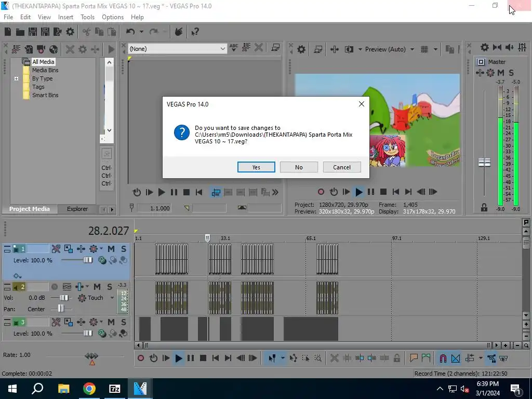Click the Interactive tutorials icon
The width and height of the screenshot is (532, 399).
pyautogui.click(x=179, y=32)
